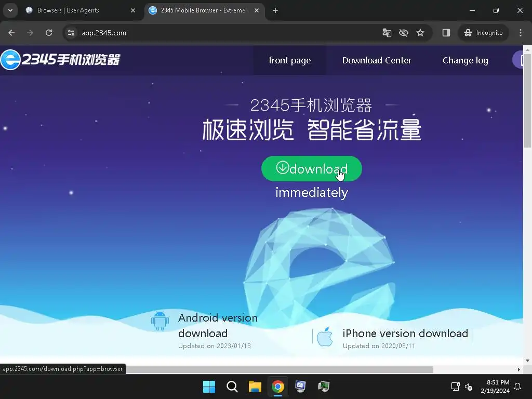The width and height of the screenshot is (532, 399).
Task: View site information icon in address bar
Action: (71, 33)
